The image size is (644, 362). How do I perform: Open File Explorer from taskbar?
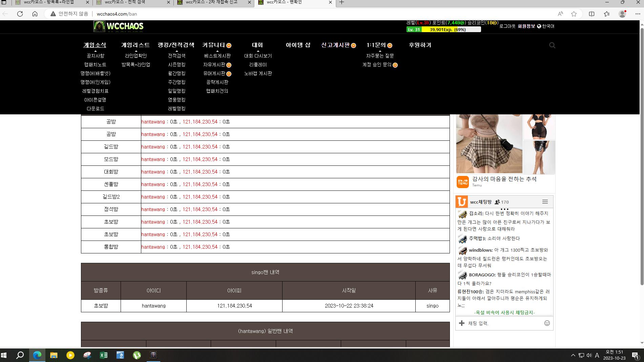click(54, 355)
